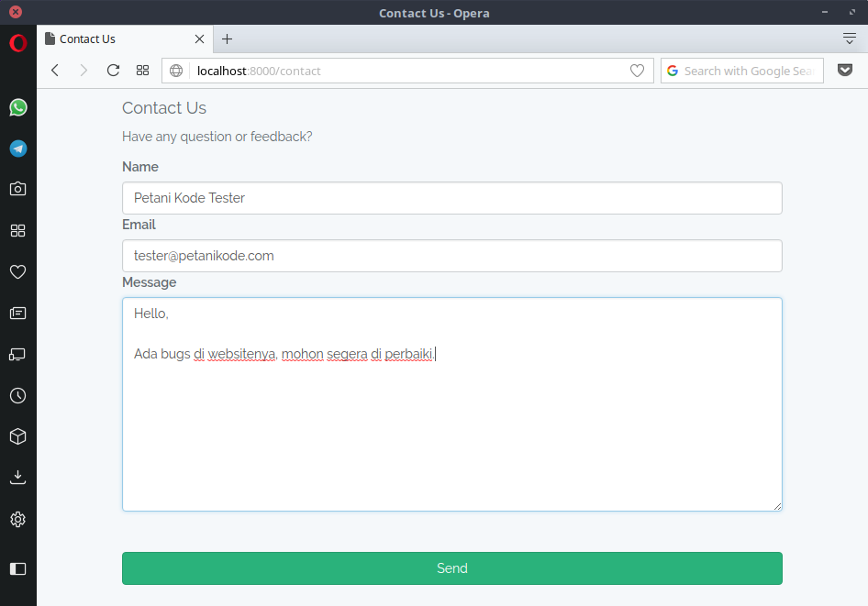Image resolution: width=868 pixels, height=606 pixels.
Task: Reload the current page
Action: 113,71
